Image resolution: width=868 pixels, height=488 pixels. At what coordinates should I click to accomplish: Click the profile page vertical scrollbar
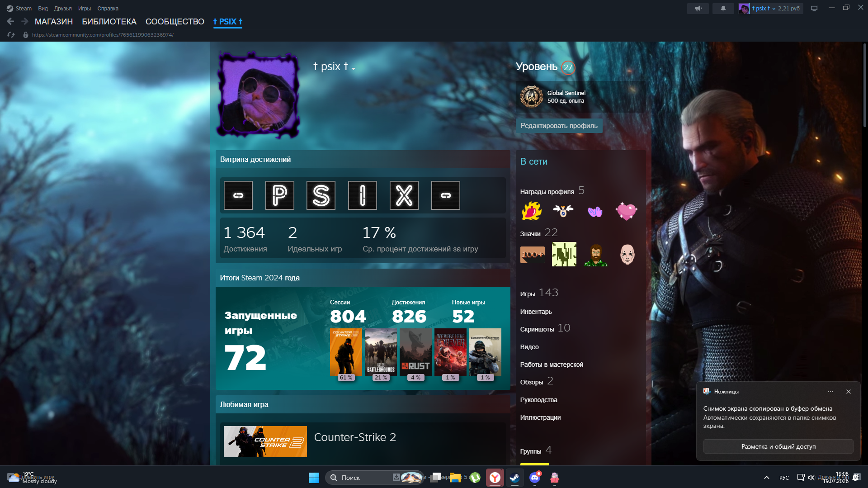click(865, 85)
